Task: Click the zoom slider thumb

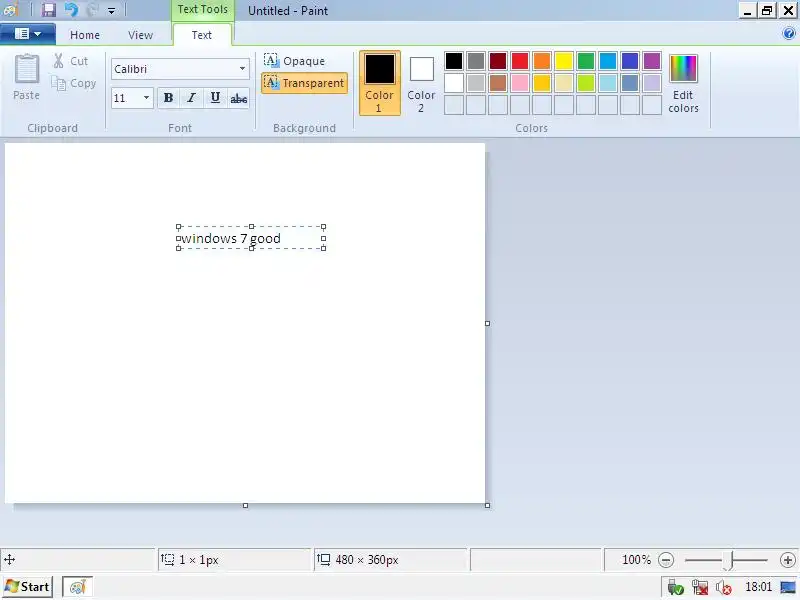Action: 730,560
